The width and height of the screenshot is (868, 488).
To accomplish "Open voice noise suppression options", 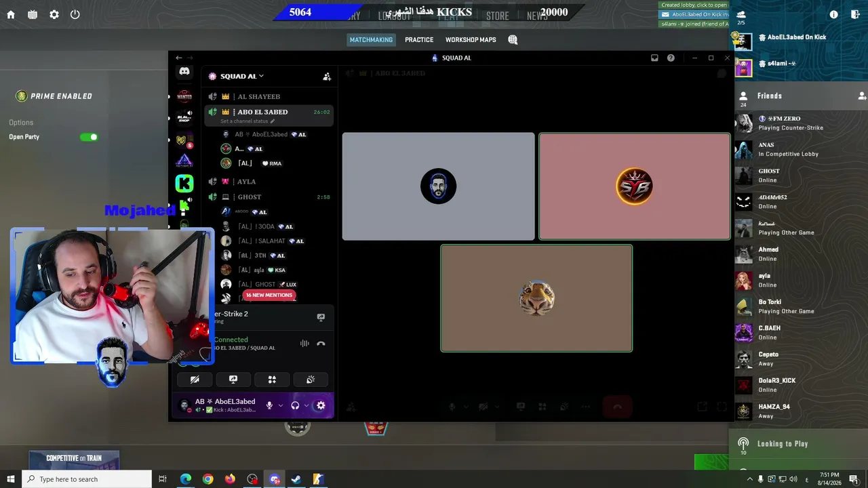I will (x=304, y=344).
